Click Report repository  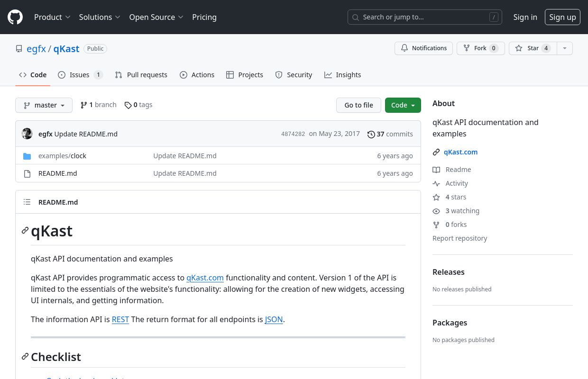point(459,238)
